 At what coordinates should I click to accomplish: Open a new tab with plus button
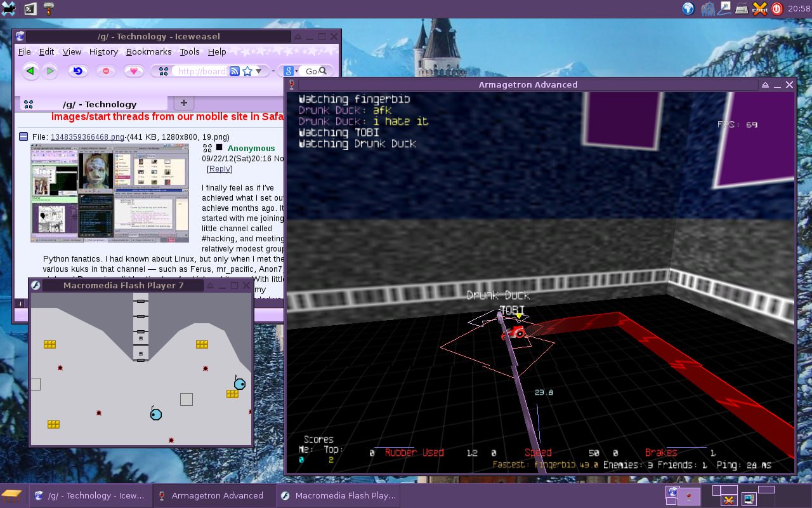[183, 103]
